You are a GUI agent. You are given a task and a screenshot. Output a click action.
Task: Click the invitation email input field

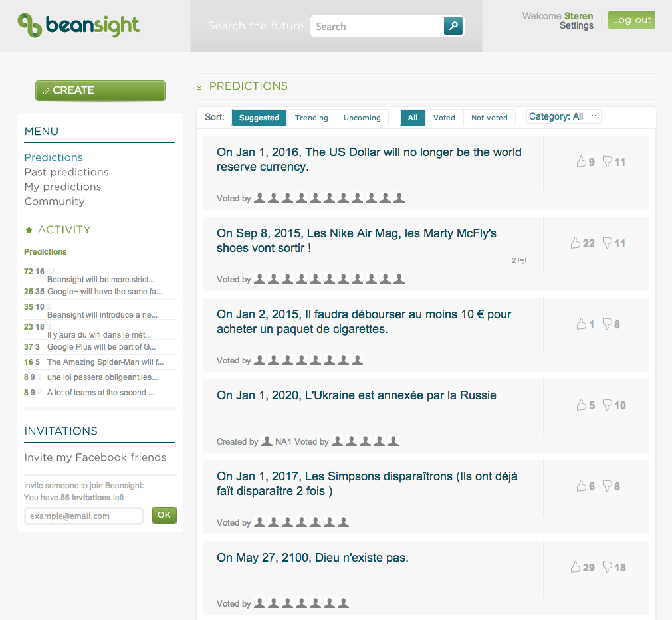point(84,516)
